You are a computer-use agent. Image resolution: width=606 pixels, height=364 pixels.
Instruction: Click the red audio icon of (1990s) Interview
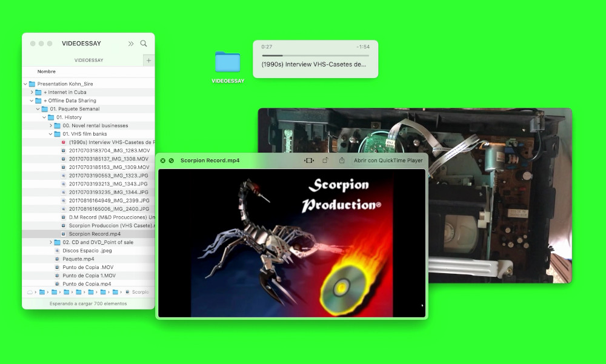(x=64, y=142)
